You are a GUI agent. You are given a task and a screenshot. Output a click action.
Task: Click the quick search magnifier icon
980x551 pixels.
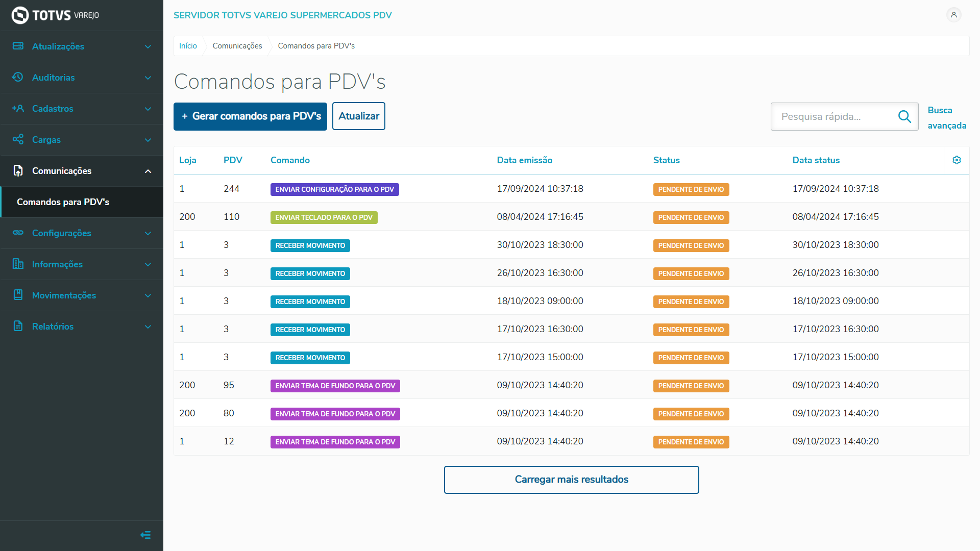click(904, 117)
